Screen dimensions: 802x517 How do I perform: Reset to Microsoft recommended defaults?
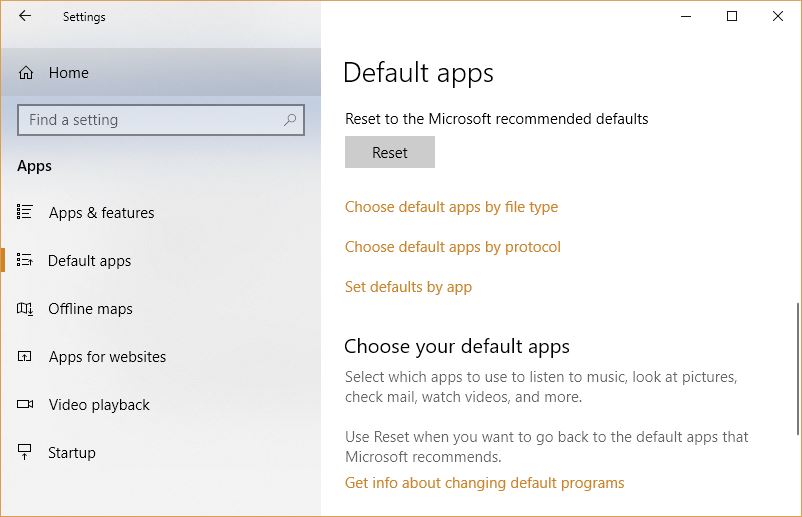(390, 152)
